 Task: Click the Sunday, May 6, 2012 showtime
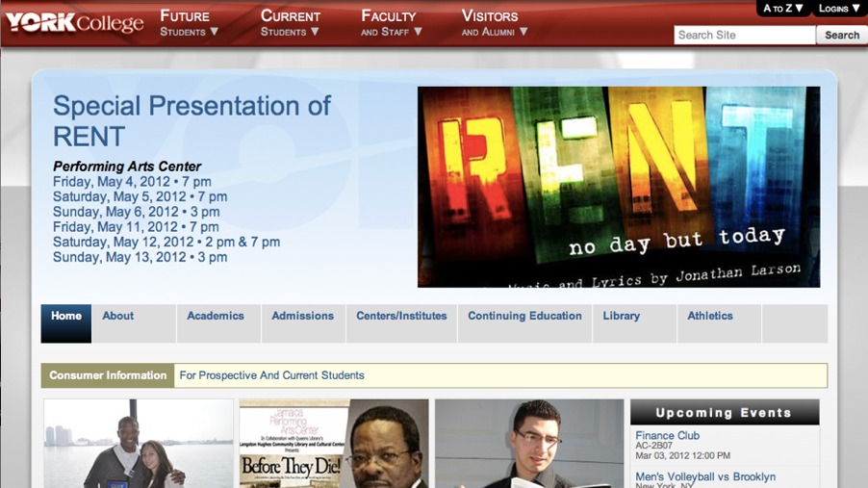pyautogui.click(x=137, y=212)
